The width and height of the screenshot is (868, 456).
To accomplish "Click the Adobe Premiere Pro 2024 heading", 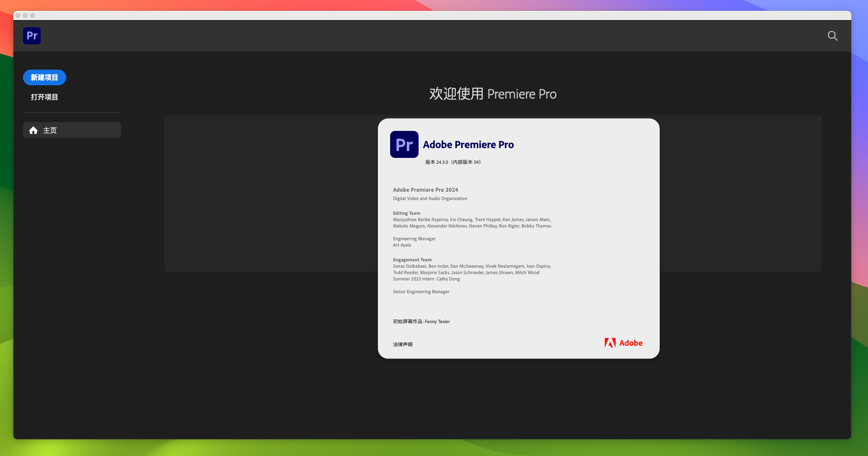I will [x=425, y=190].
